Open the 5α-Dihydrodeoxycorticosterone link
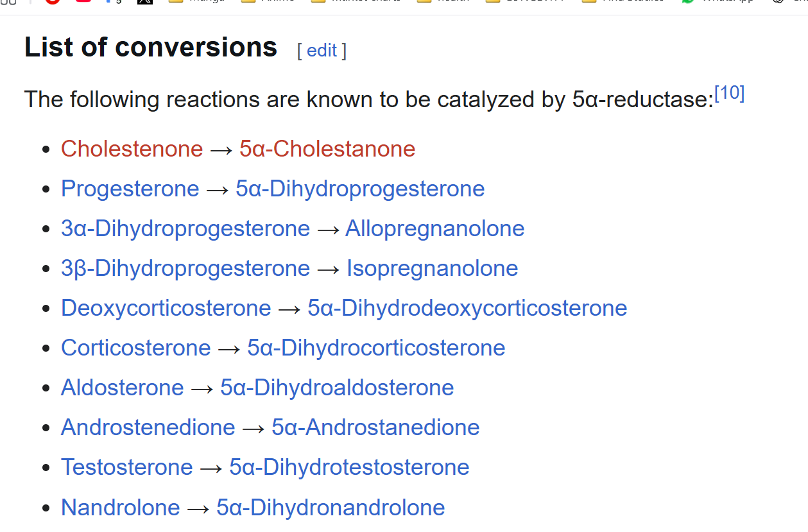Image resolution: width=808 pixels, height=532 pixels. click(x=467, y=308)
